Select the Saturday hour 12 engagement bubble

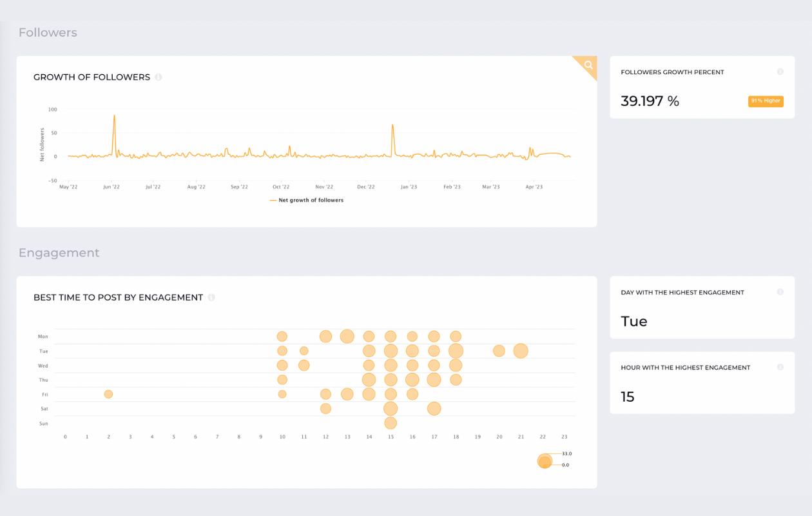[325, 408]
